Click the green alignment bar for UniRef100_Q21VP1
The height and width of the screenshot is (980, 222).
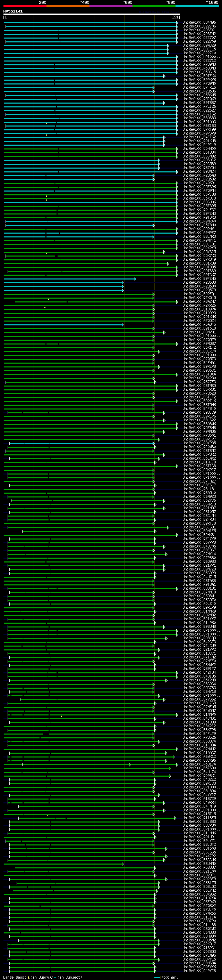(x=87, y=565)
